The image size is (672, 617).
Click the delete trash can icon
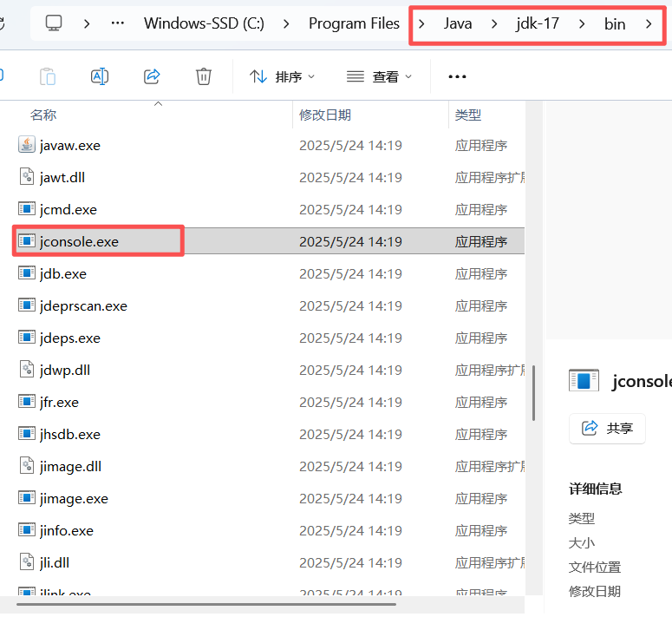pyautogui.click(x=204, y=76)
